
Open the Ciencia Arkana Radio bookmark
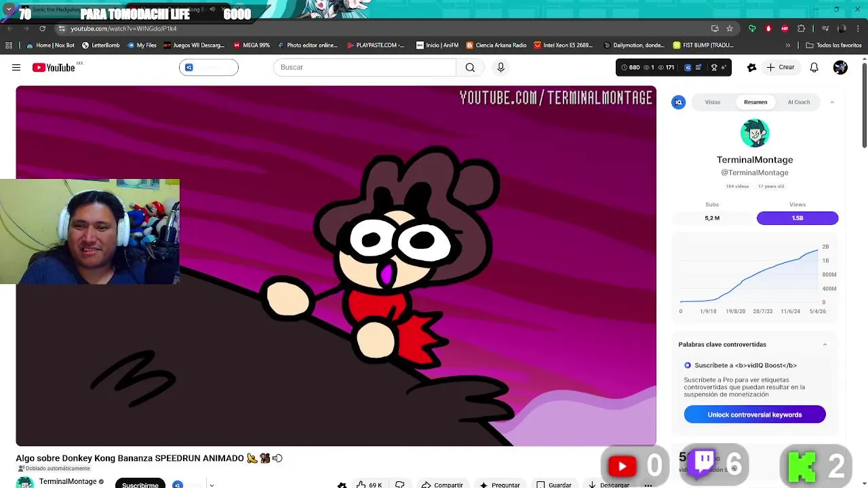coord(496,45)
